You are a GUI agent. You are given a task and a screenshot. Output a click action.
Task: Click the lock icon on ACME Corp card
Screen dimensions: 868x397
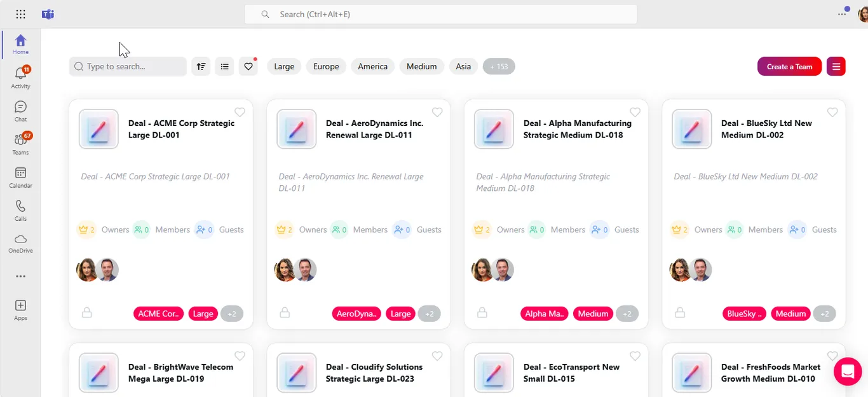pyautogui.click(x=87, y=312)
